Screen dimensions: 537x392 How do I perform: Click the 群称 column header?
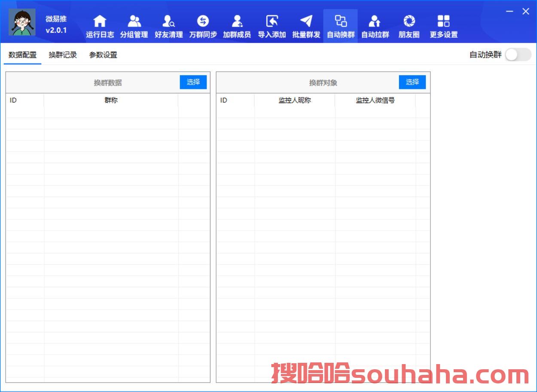coord(111,100)
